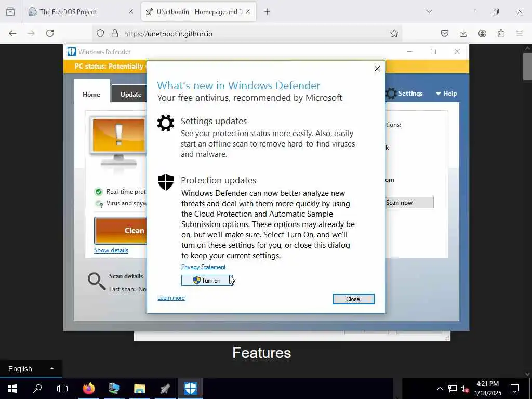Open Firefox View icon at tab strip
The height and width of the screenshot is (399, 532).
point(10,12)
